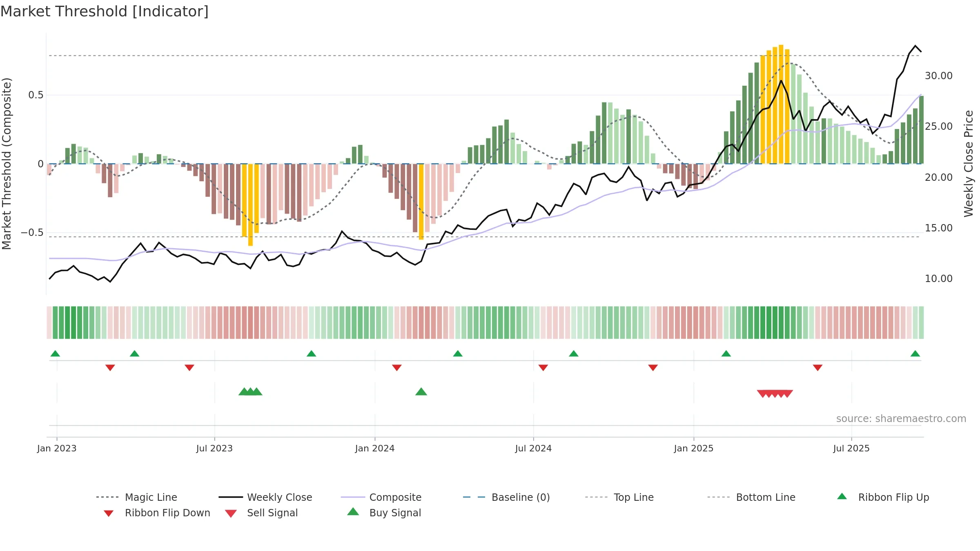Click the Jan 2023 axis label
The width and height of the screenshot is (980, 551).
tap(57, 448)
